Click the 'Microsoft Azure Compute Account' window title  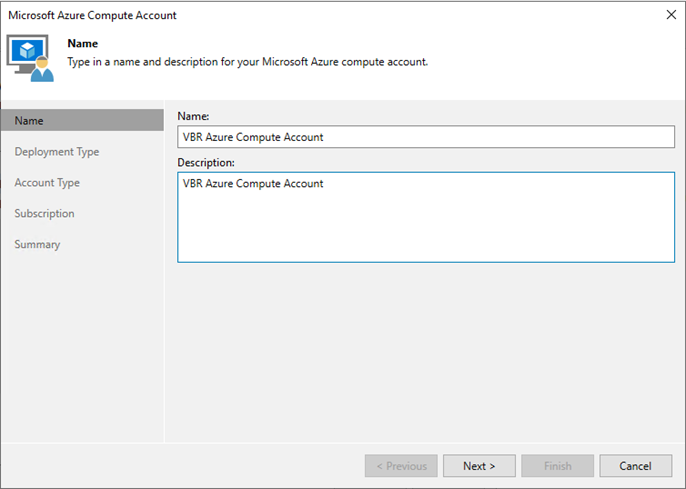click(x=92, y=15)
